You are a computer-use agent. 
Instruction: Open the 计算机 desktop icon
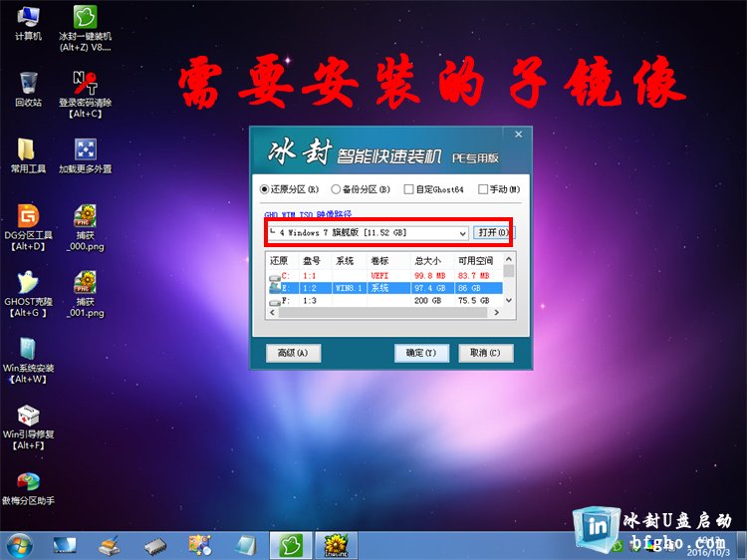coord(28,23)
